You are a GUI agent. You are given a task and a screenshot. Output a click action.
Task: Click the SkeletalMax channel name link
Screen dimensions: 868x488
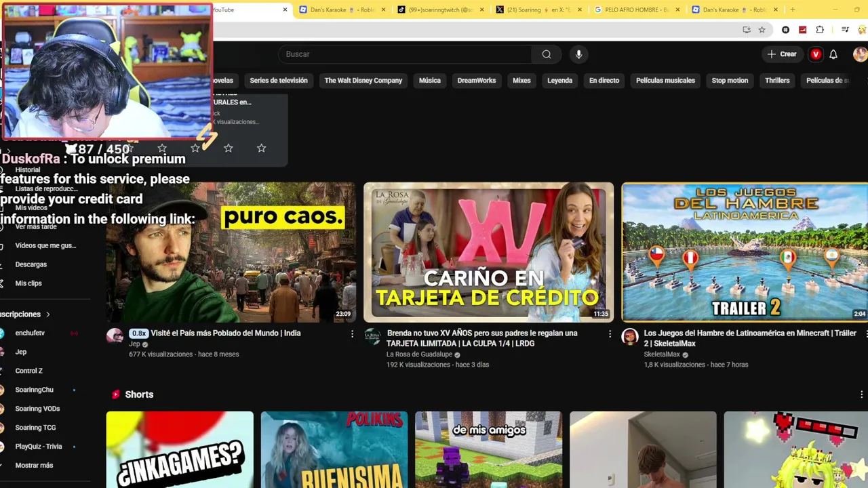click(x=662, y=354)
